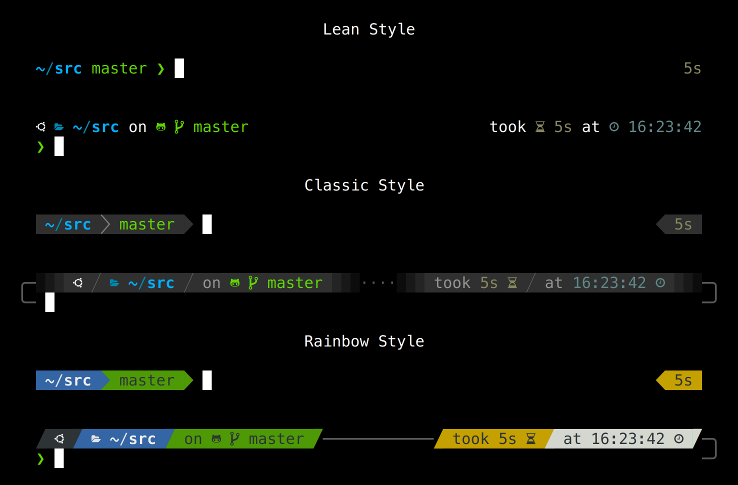This screenshot has height=485, width=738.
Task: Click the hourglass icon in the Lean prompt
Action: click(540, 127)
